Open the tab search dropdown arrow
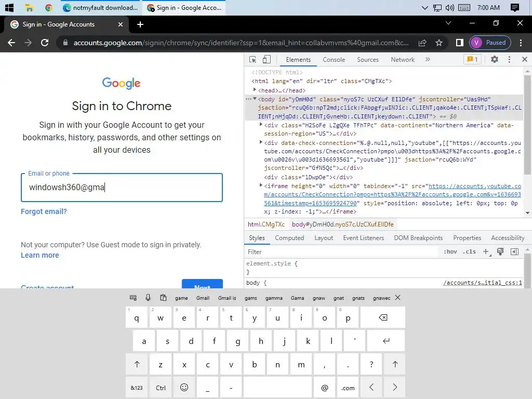Screen dimensions: 532x399 (448, 23)
